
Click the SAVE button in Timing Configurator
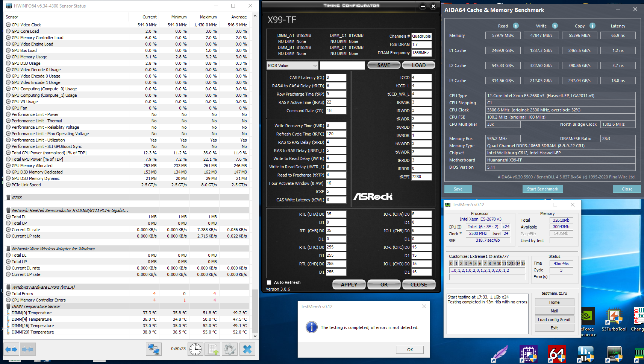coord(384,65)
